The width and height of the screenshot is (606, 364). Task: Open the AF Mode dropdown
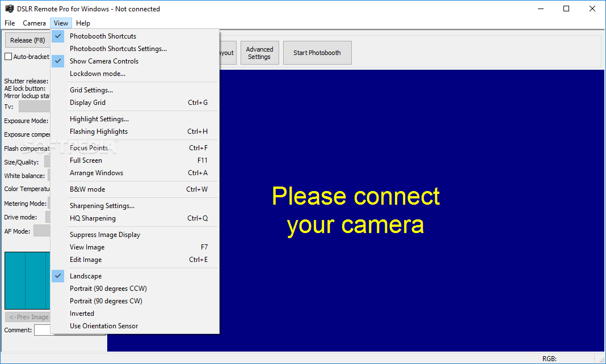pos(42,231)
